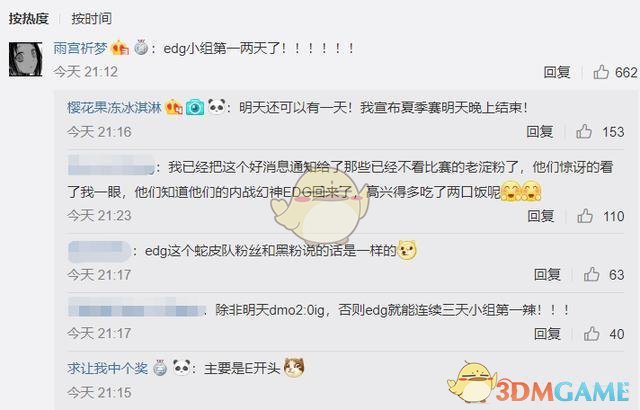The image size is (640, 410).
Task: Sort comments by 按热度
Action: 29,18
